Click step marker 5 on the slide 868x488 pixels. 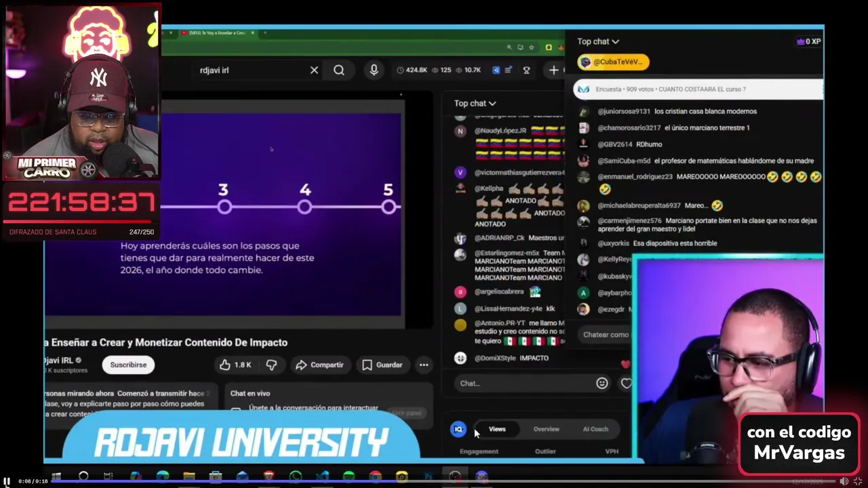(388, 207)
